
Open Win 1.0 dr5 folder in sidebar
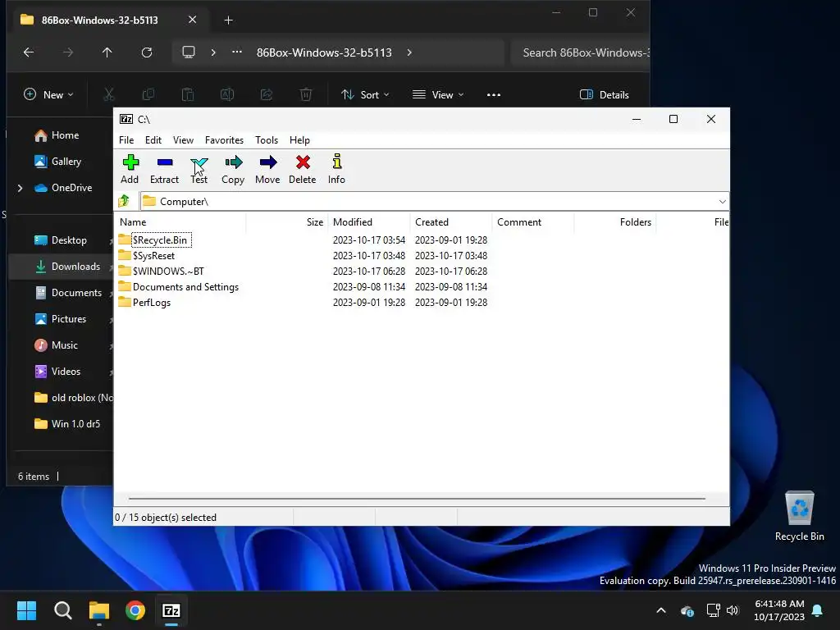tap(67, 424)
